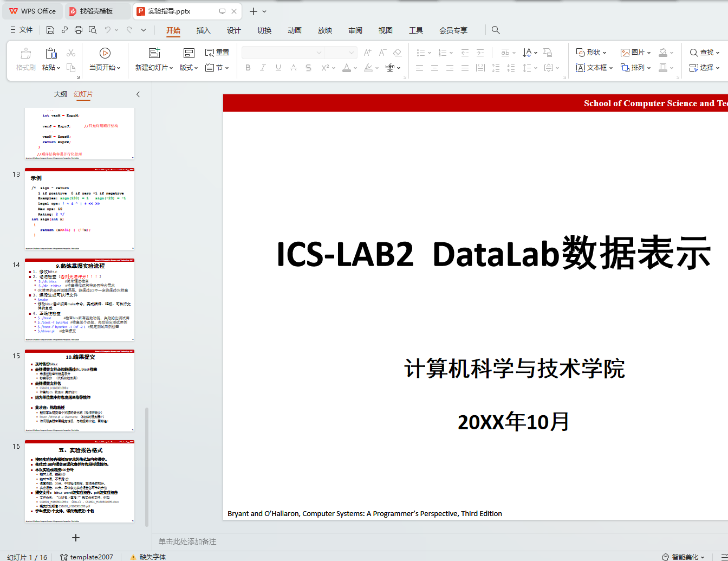Click the Paste (粘贴) clipboard icon
Viewport: 728px width, 561px height.
(x=51, y=53)
